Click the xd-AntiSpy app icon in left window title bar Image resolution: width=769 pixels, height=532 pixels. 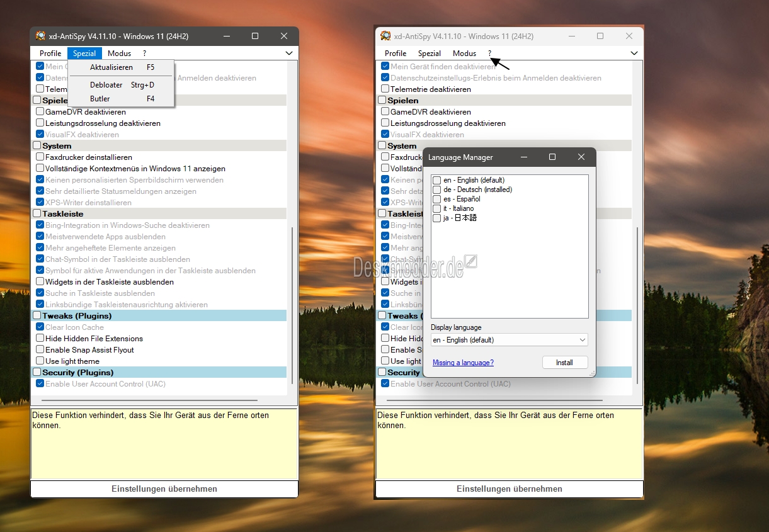coord(40,36)
